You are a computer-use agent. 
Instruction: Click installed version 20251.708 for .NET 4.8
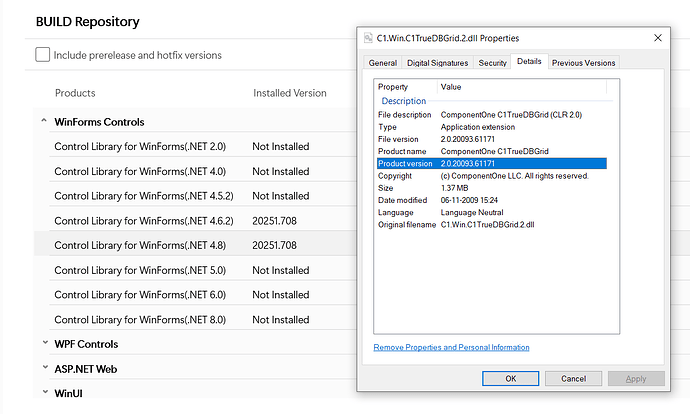274,245
